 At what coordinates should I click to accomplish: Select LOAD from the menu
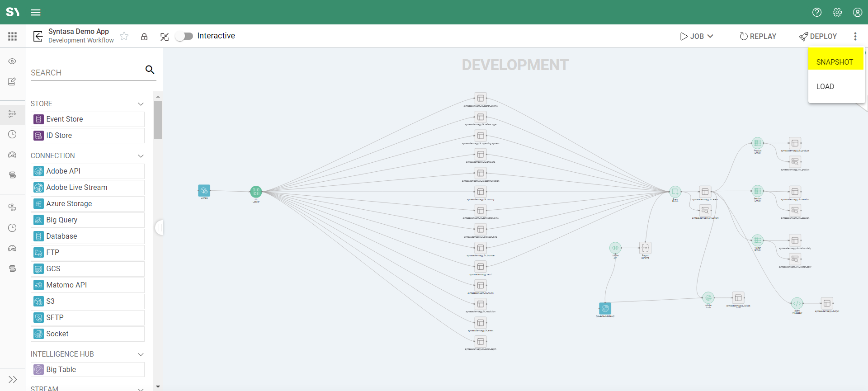coord(825,86)
